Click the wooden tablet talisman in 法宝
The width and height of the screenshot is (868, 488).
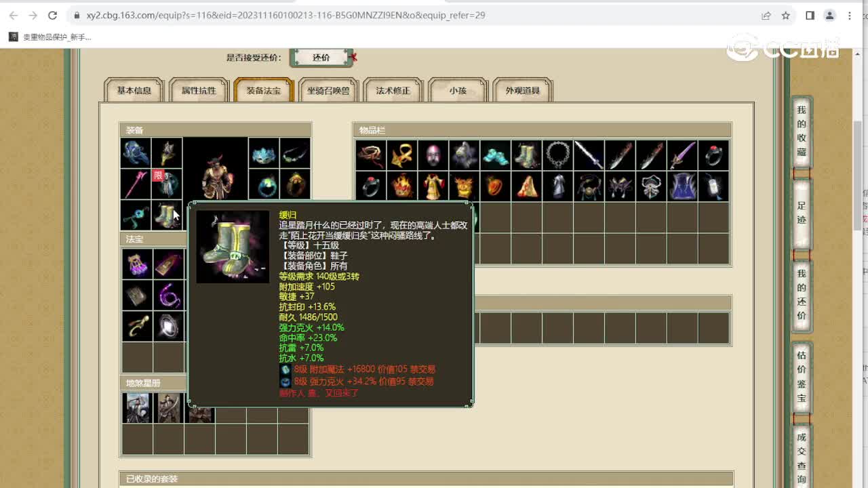[168, 264]
